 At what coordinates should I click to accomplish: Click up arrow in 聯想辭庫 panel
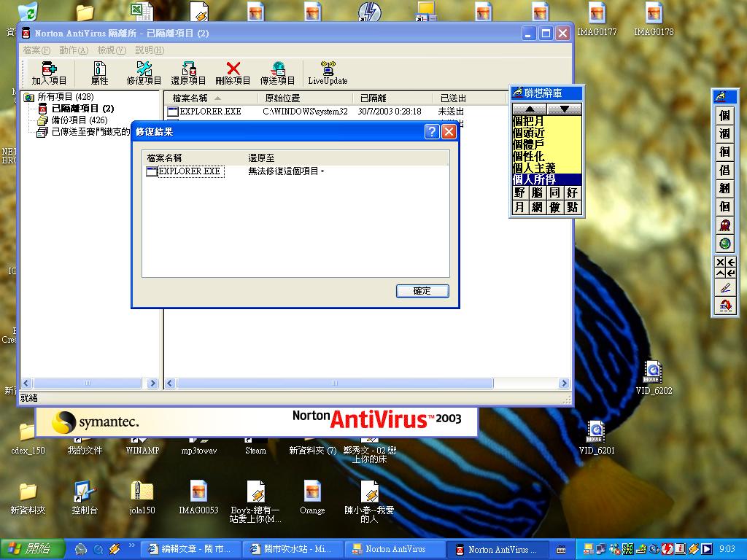point(530,109)
